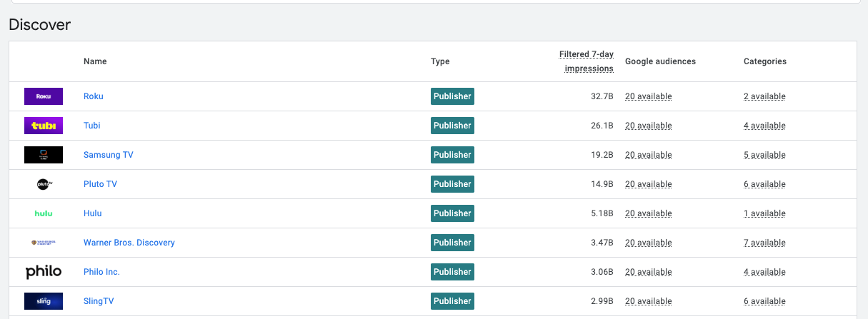Open the Philo Inc. name link
The width and height of the screenshot is (868, 319).
point(101,272)
